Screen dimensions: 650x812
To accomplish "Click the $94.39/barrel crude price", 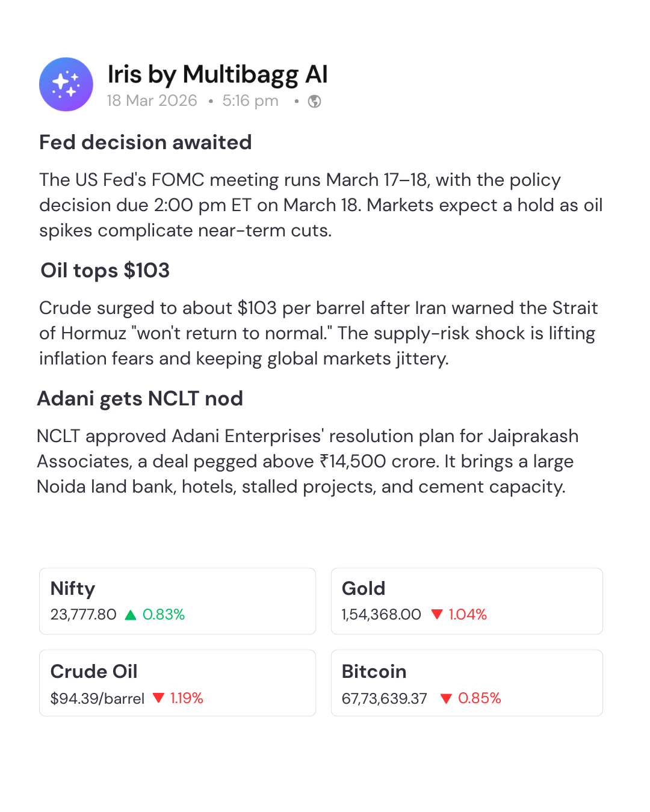I will (97, 698).
